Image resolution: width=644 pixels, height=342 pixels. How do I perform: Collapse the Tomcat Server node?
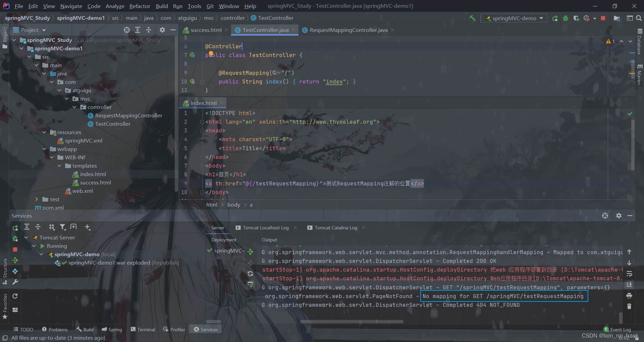click(x=26, y=237)
